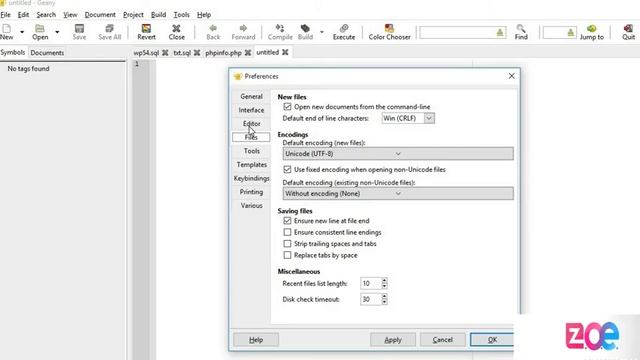Click the goto-line field's clear icon
The width and height of the screenshot is (640, 360).
[x=570, y=33]
